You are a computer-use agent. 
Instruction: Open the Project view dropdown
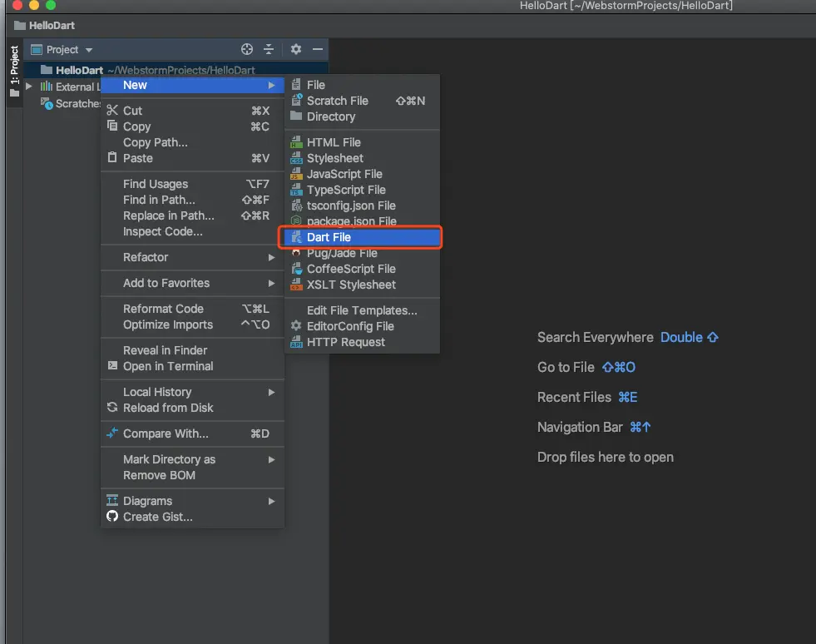62,49
